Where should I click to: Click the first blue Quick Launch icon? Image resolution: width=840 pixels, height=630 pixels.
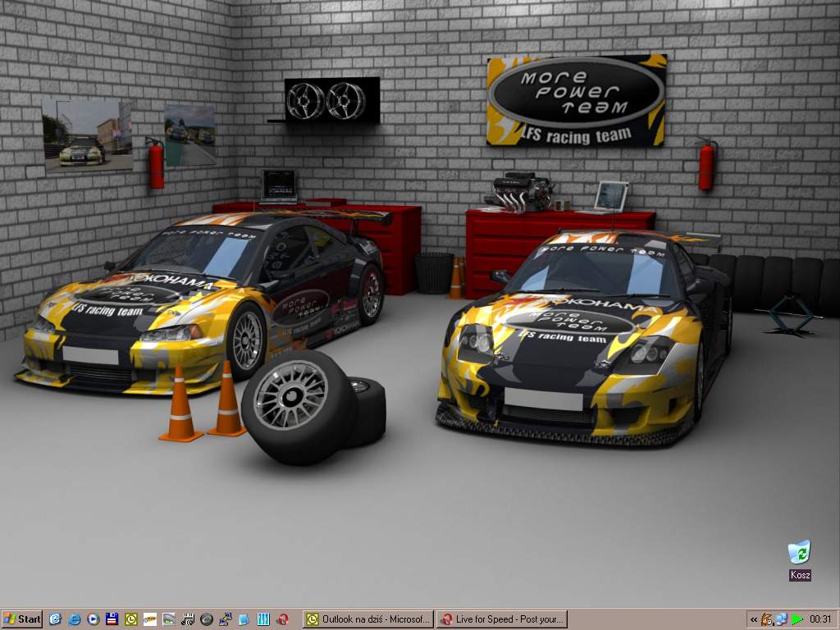[x=55, y=619]
